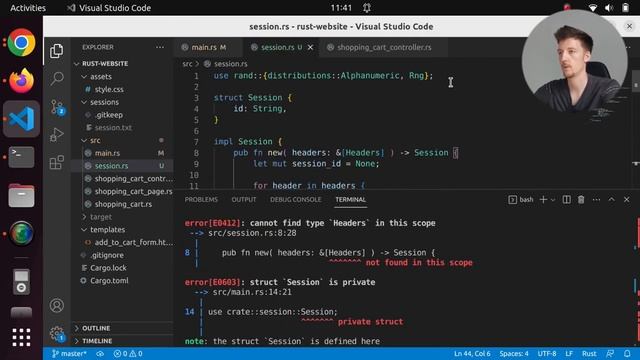Open the Source Control view
640x360 pixels.
point(57,107)
